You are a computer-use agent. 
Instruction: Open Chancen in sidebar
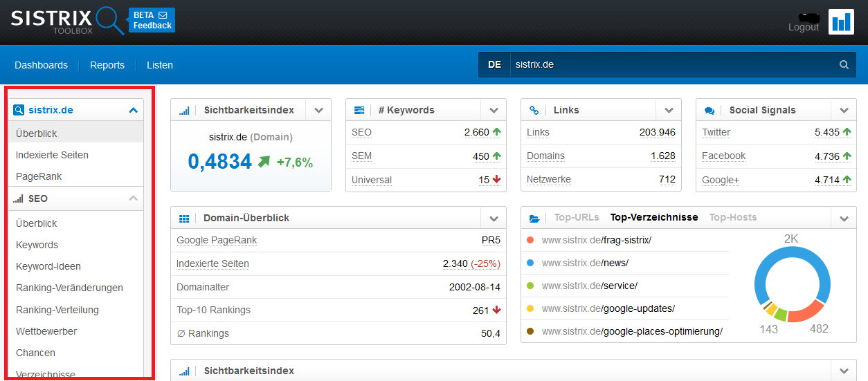click(x=35, y=353)
